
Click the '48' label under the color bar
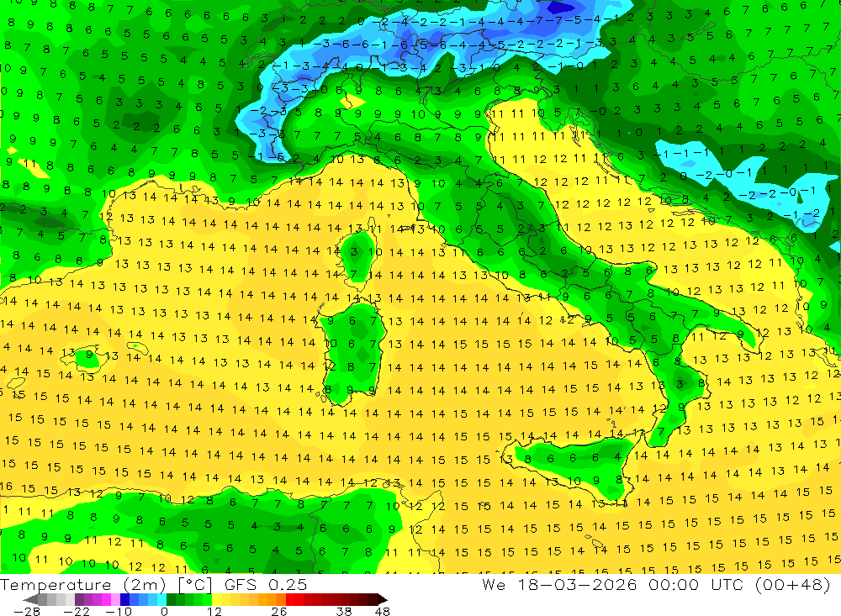point(383,612)
